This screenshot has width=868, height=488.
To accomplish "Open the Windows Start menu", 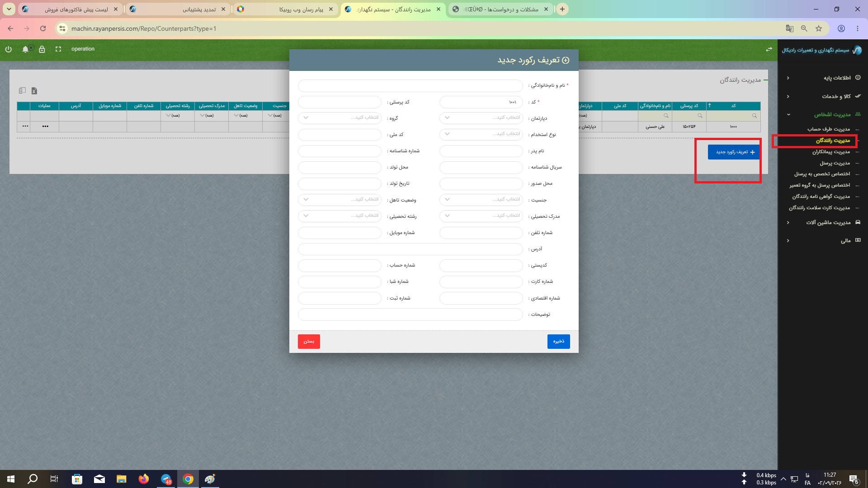I will tap(11, 479).
